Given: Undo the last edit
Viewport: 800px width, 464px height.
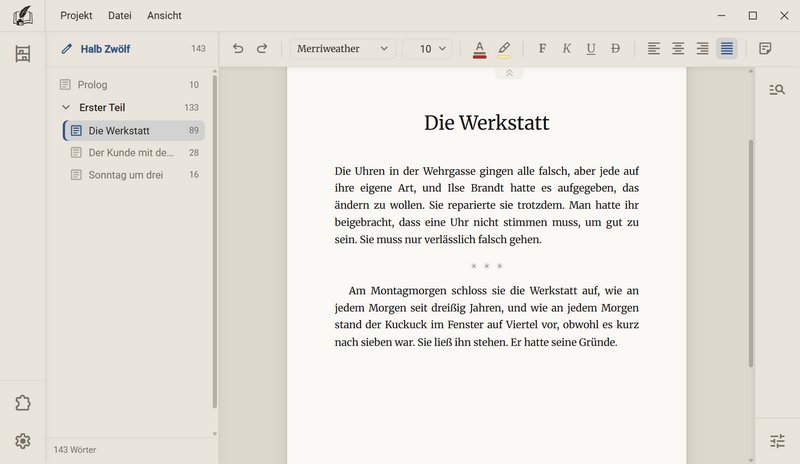Looking at the screenshot, I should (238, 48).
